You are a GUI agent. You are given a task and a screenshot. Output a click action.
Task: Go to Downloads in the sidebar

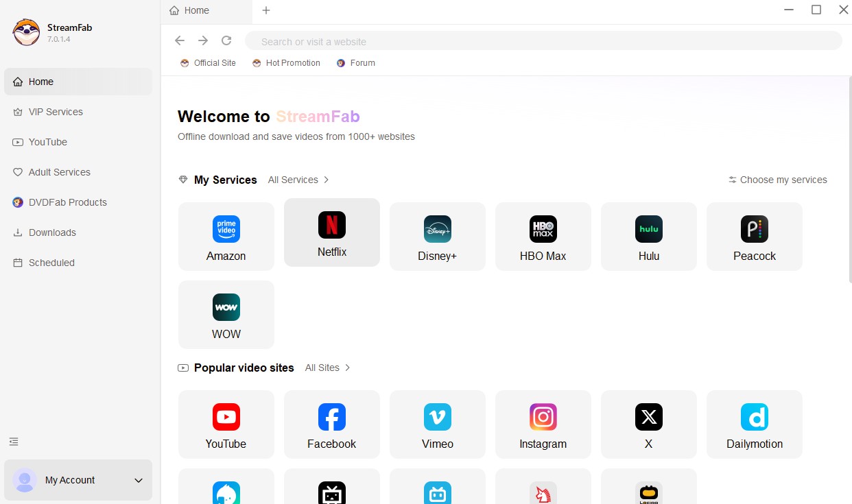(52, 232)
